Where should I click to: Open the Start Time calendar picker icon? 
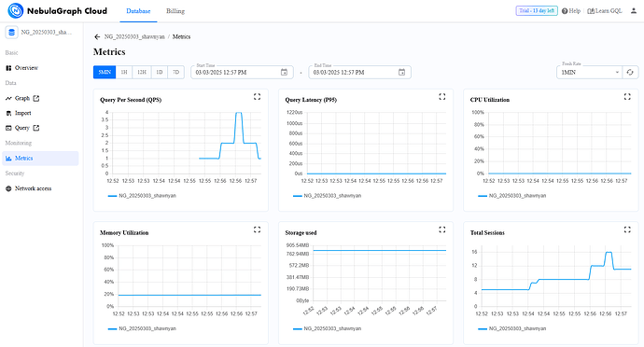(x=284, y=72)
